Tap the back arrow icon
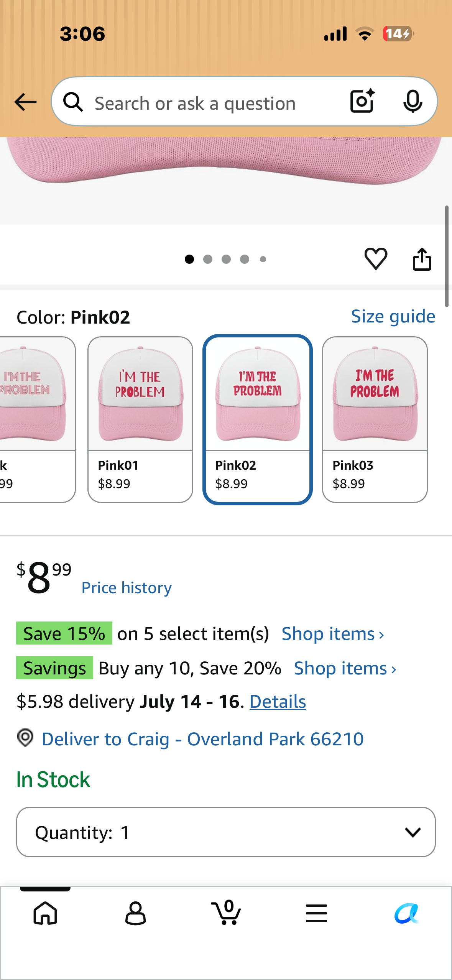Screen dimensions: 452x980 coord(25,102)
